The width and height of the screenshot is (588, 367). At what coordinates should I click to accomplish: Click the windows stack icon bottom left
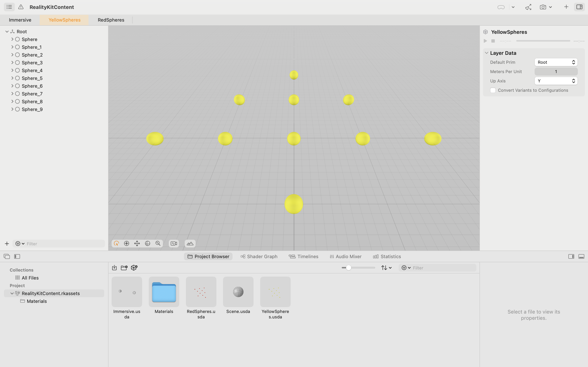point(7,256)
